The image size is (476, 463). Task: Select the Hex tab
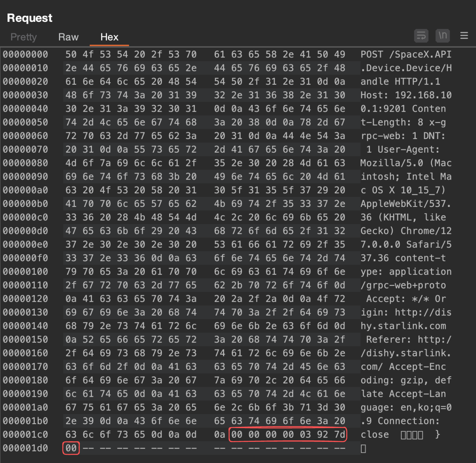pyautogui.click(x=109, y=37)
